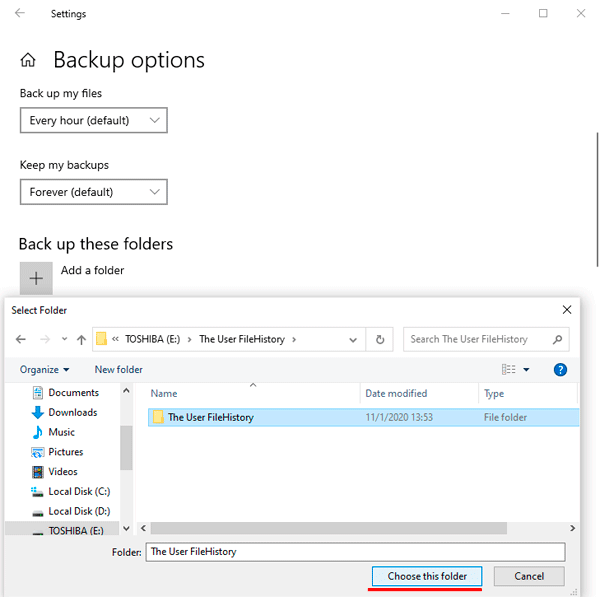Click inside Folder name input field
Viewport: 600px width, 597px height.
click(x=355, y=552)
